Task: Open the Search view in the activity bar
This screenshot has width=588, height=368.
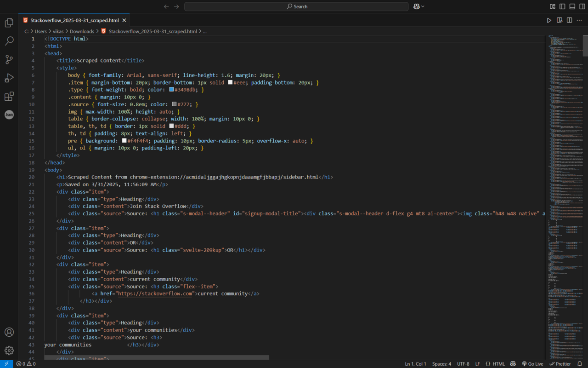Action: tap(9, 41)
